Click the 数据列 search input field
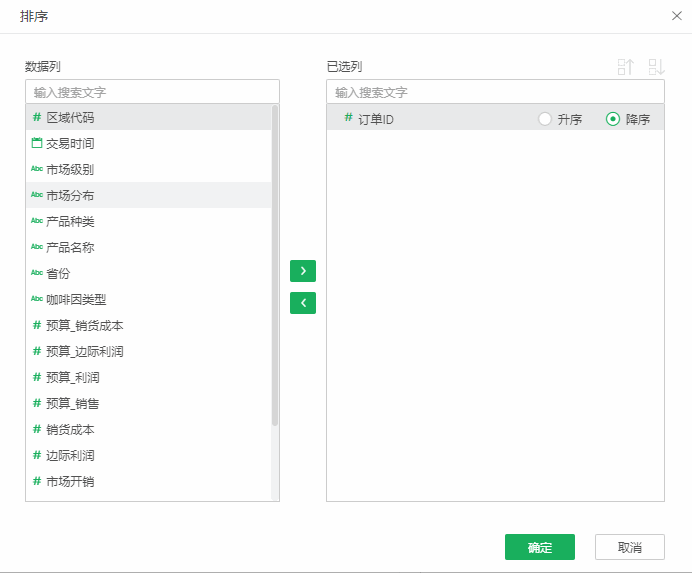 click(152, 92)
